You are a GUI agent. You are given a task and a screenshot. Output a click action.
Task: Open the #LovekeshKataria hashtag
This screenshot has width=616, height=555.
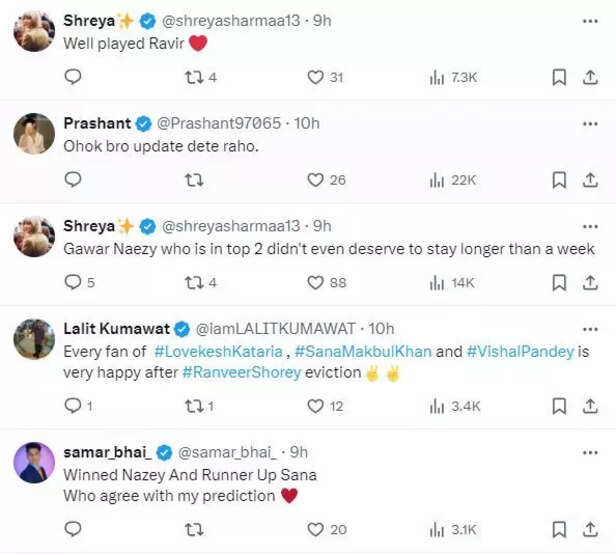coord(218,351)
